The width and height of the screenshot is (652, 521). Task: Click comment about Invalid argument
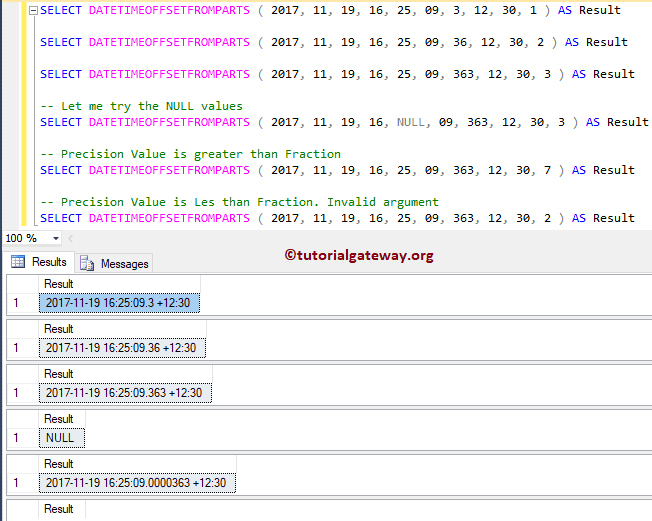click(240, 202)
